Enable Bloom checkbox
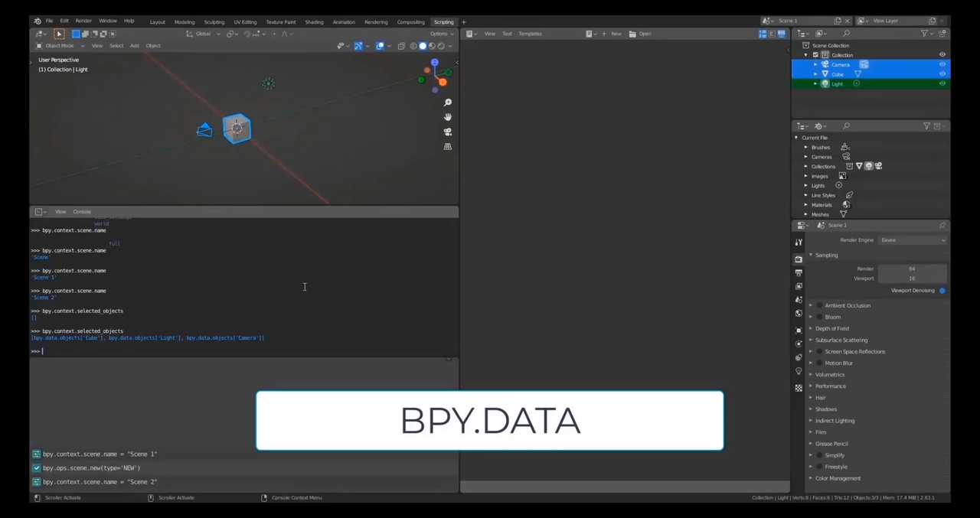The height and width of the screenshot is (518, 980). point(819,317)
